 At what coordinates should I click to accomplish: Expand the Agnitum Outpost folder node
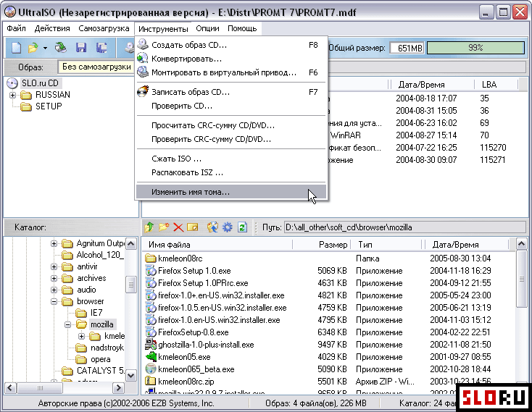point(54,243)
